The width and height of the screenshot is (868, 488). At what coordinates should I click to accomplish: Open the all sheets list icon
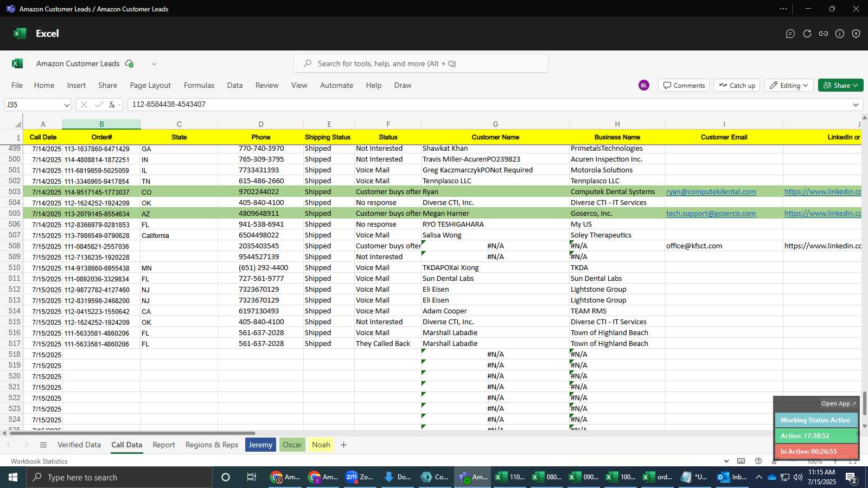click(x=43, y=445)
